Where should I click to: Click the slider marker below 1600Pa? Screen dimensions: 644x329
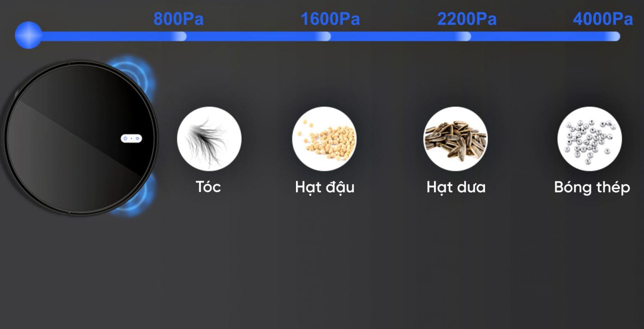pos(323,36)
